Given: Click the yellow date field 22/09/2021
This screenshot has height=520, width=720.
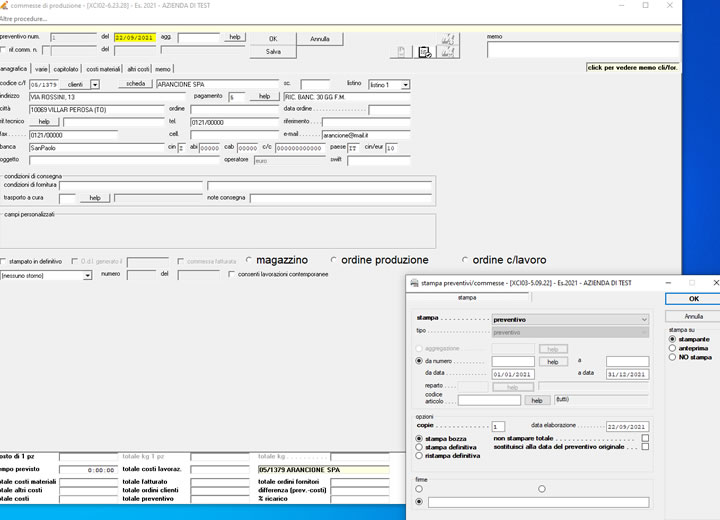Looking at the screenshot, I should pyautogui.click(x=135, y=38).
